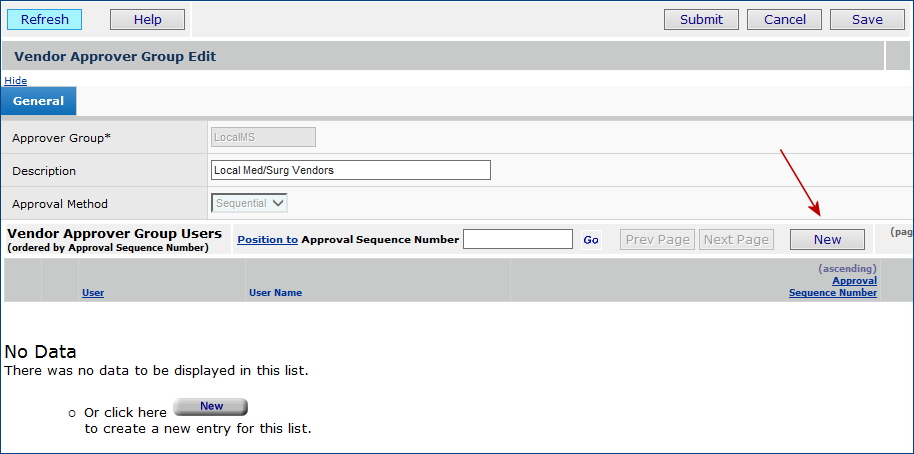Switch to the General tab
914x454 pixels.
(39, 101)
